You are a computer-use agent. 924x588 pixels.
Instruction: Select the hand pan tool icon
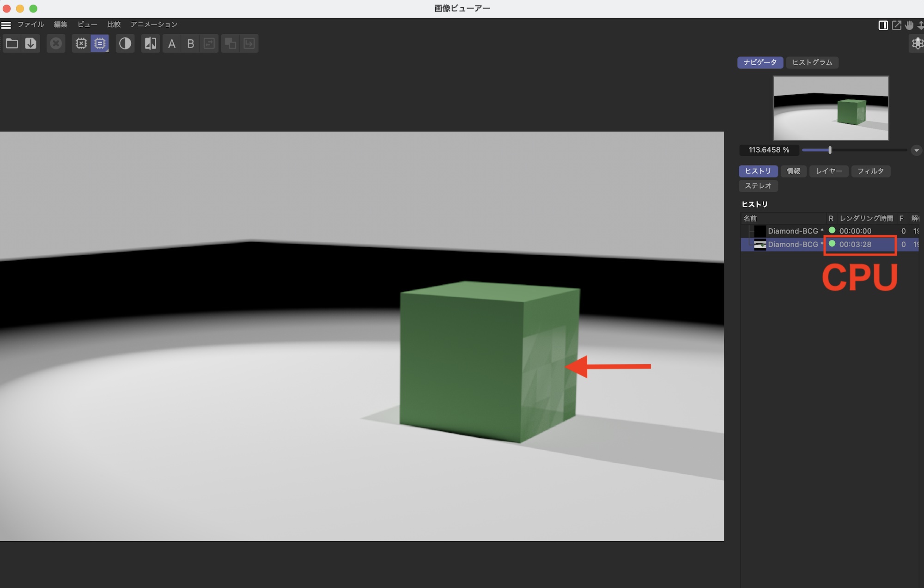tap(909, 25)
